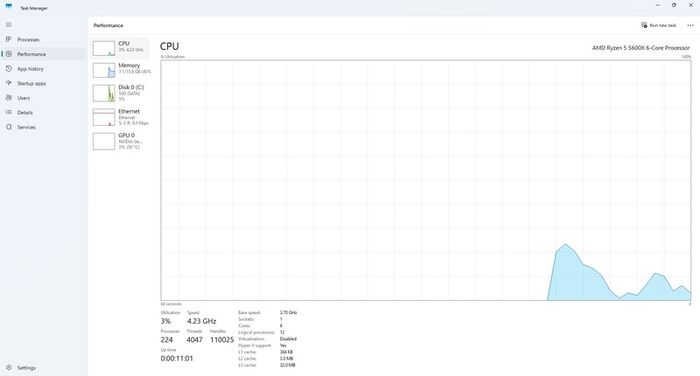Select the Disk 0 (C:) mini graph
This screenshot has height=376, width=700.
tap(104, 93)
